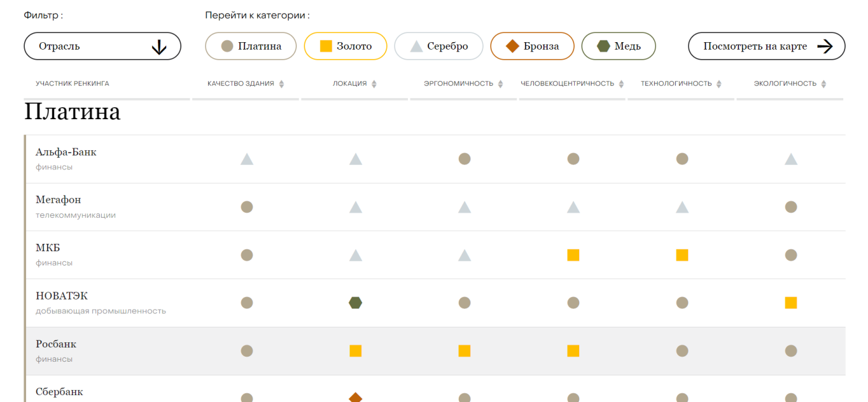Click Сбербанк bronze diamond under Локация
The height and width of the screenshot is (402, 868).
coord(355,398)
